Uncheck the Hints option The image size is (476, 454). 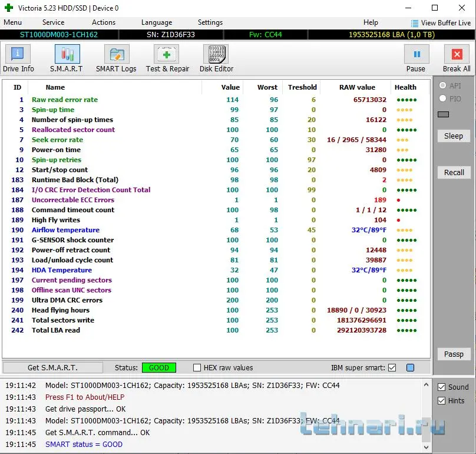click(x=442, y=401)
